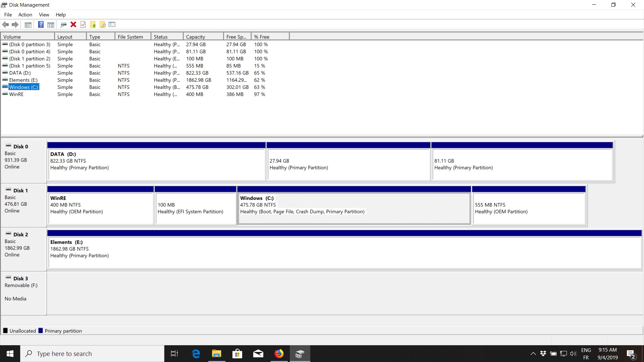Select the WinRE partition entry

click(x=15, y=94)
